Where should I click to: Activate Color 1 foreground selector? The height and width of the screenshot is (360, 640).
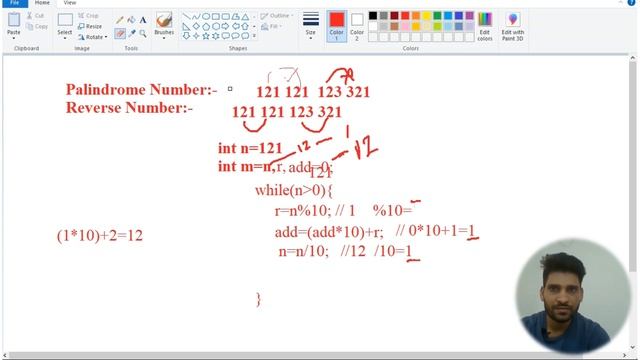pyautogui.click(x=337, y=26)
